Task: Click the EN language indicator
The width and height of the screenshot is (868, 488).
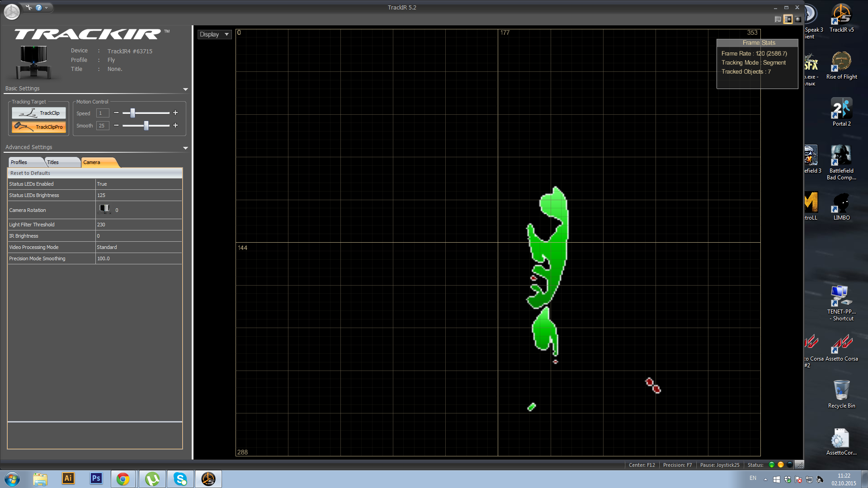Action: pos(753,478)
